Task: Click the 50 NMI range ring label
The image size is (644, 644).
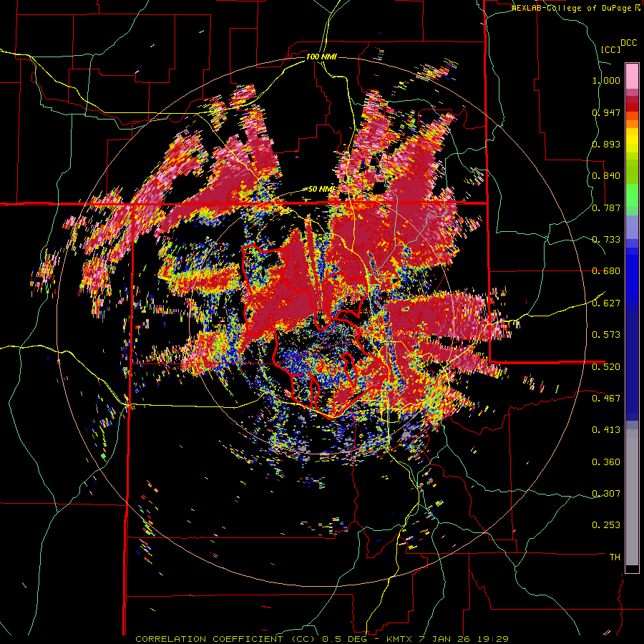Action: (321, 190)
